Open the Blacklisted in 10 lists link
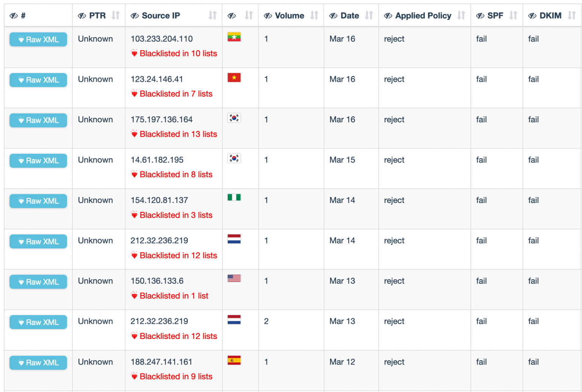582x392 pixels. [174, 53]
